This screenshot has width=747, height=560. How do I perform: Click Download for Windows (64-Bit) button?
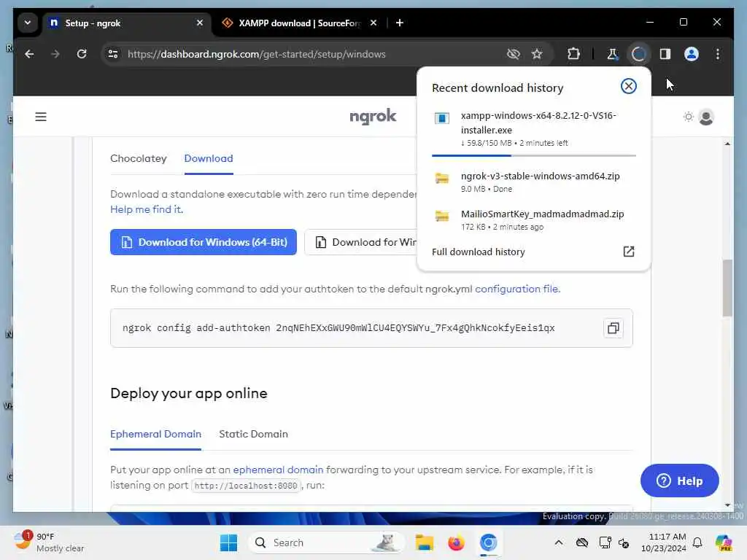tap(204, 242)
